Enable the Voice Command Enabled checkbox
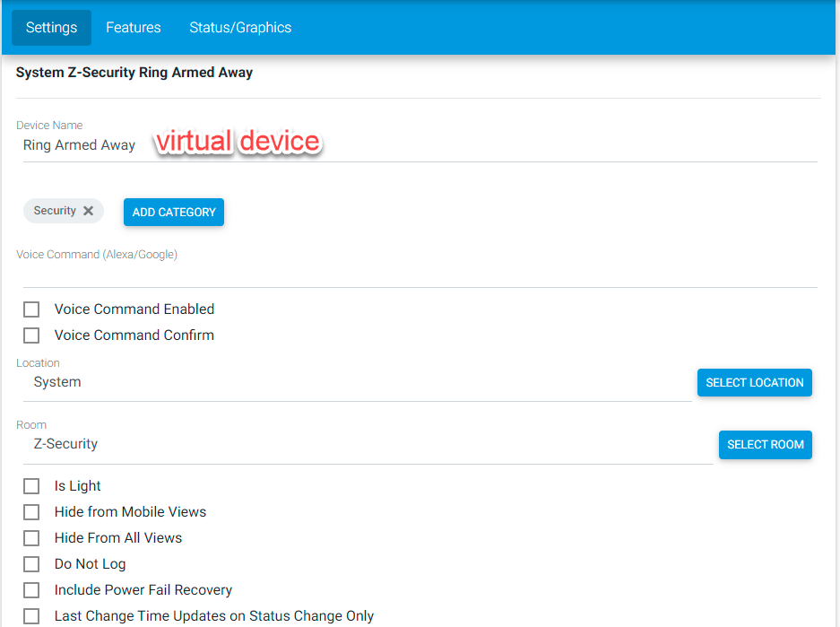The image size is (840, 627). 31,309
